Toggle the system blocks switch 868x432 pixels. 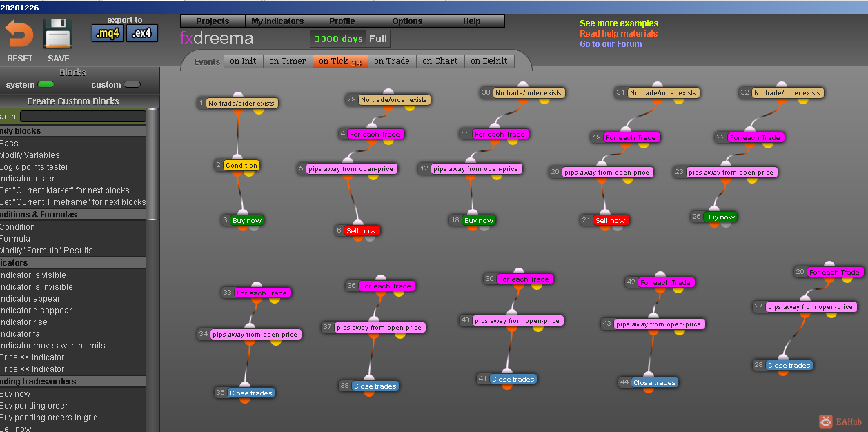(46, 84)
